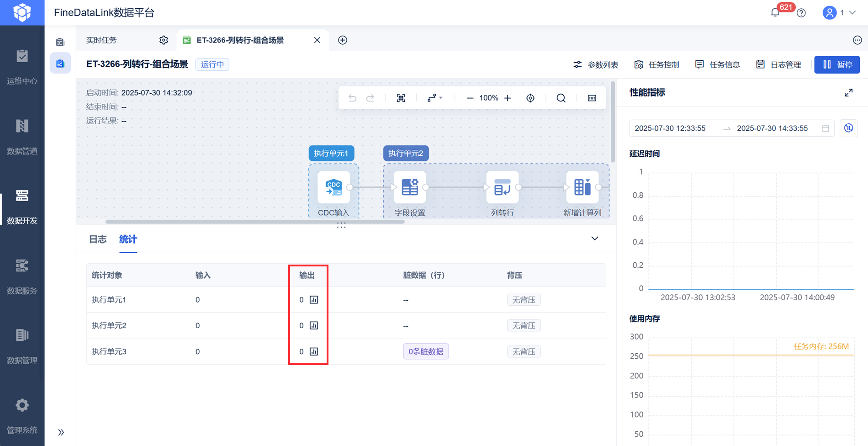
Task: Add a new tab with the plus icon
Action: pyautogui.click(x=343, y=40)
